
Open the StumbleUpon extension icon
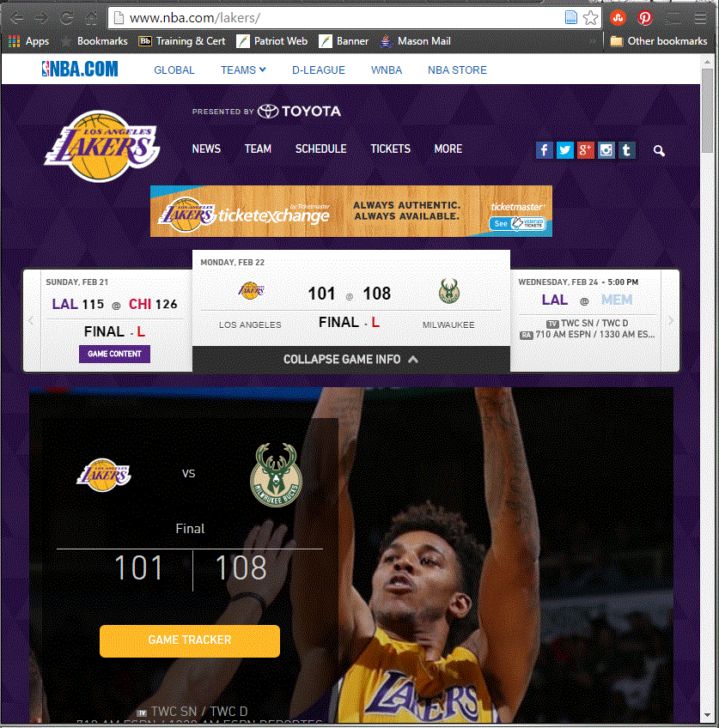tap(618, 18)
